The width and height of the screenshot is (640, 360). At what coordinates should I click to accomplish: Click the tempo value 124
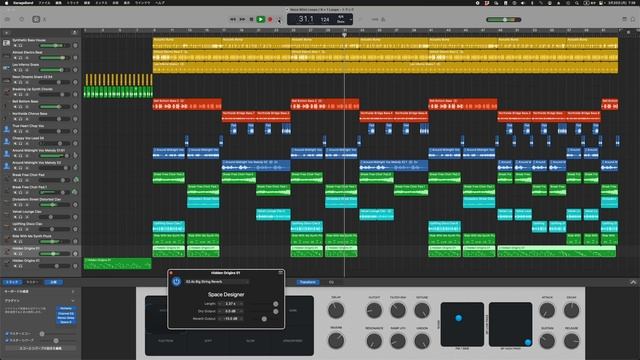click(x=325, y=19)
